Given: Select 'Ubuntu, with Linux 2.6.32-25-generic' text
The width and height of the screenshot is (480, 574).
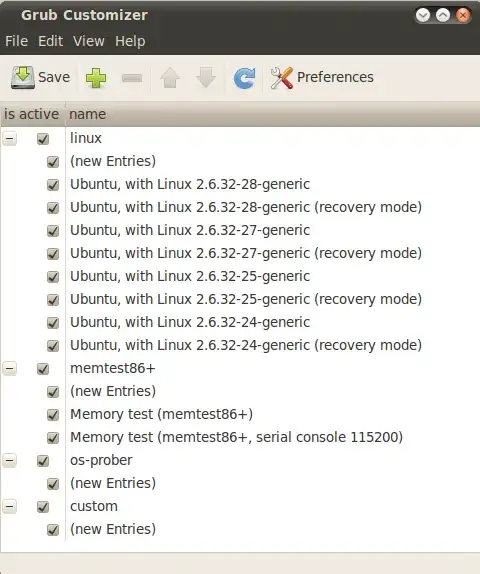Looking at the screenshot, I should pos(190,276).
